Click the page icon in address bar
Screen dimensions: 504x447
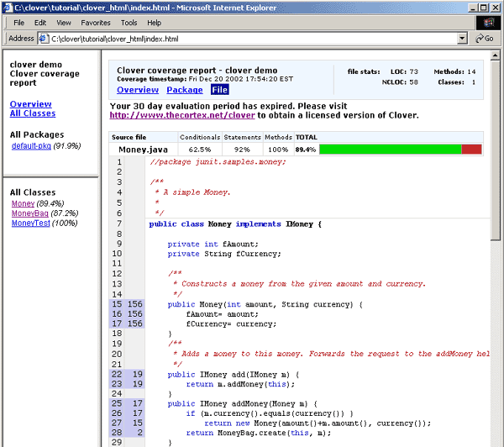tap(44, 39)
